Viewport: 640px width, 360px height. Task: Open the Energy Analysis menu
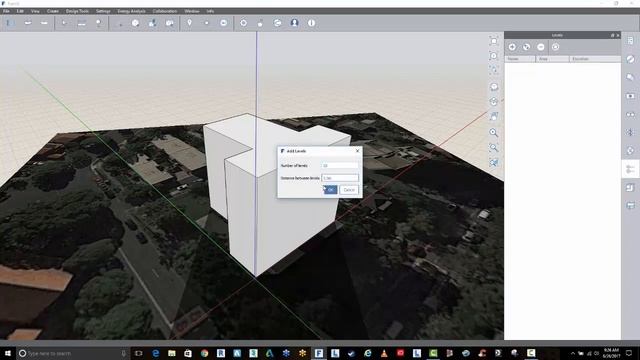131,11
